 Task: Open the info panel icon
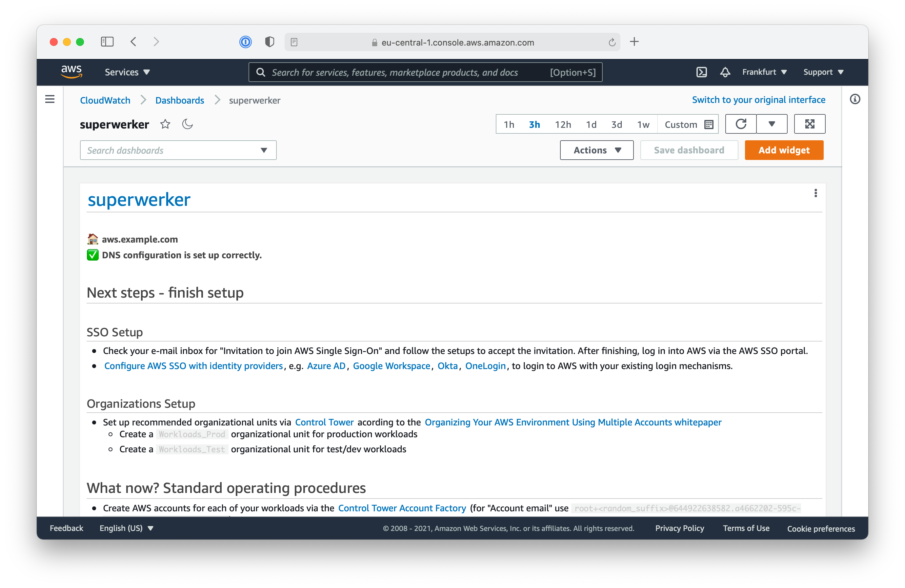[x=855, y=99]
